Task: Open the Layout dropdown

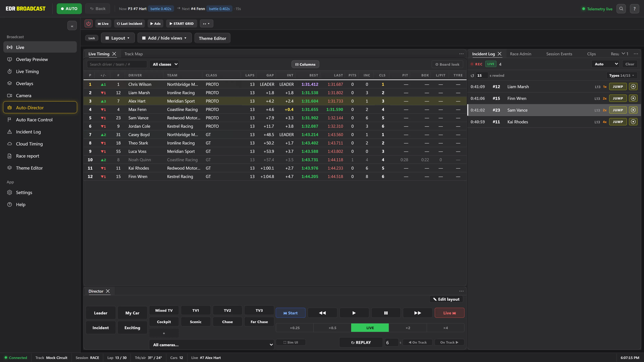Action: click(118, 38)
